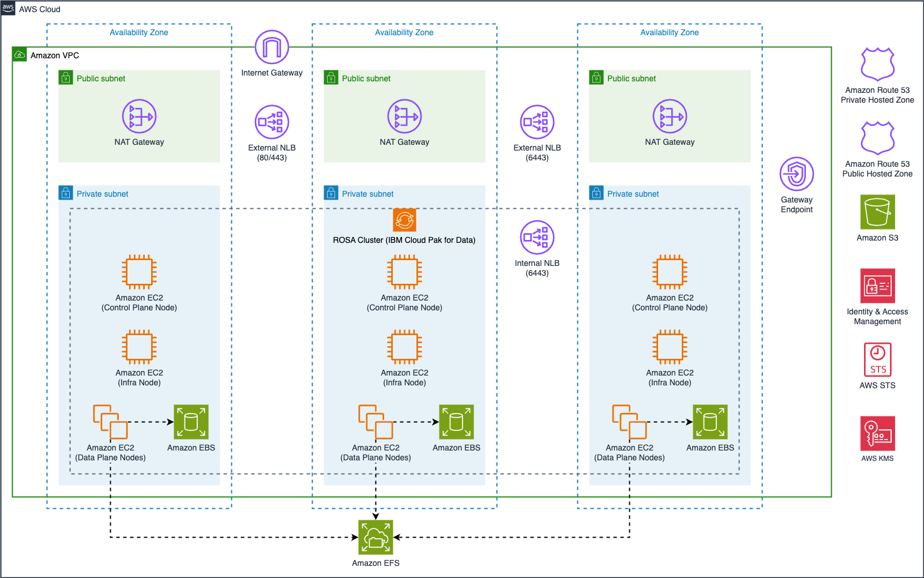Click the External NLB (6443) label
This screenshot has height=578, width=924.
[536, 152]
